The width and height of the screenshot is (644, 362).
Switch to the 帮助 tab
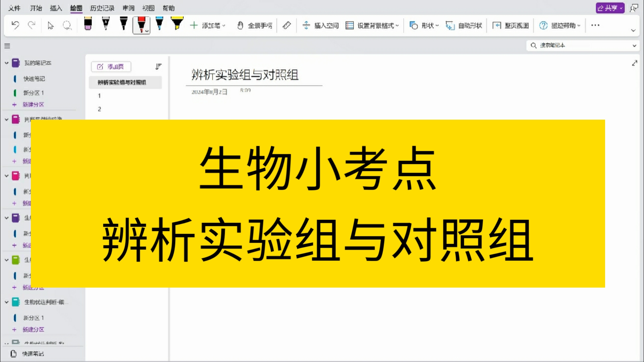point(169,8)
